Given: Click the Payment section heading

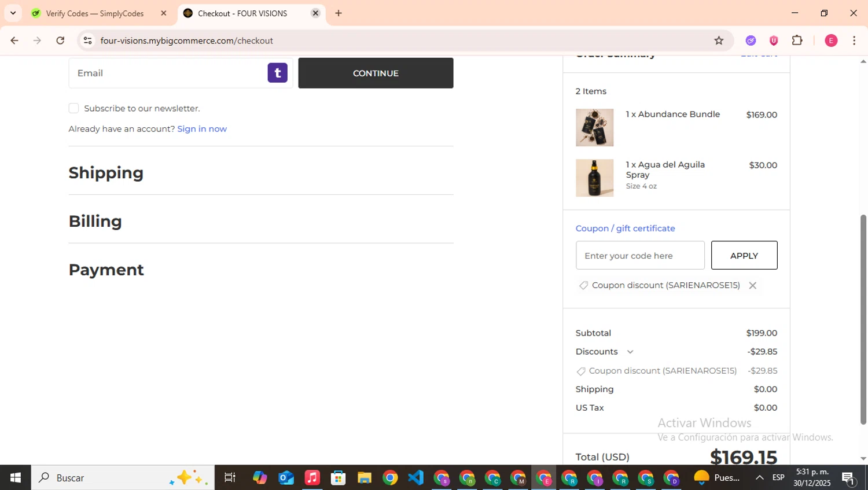Looking at the screenshot, I should tap(106, 270).
